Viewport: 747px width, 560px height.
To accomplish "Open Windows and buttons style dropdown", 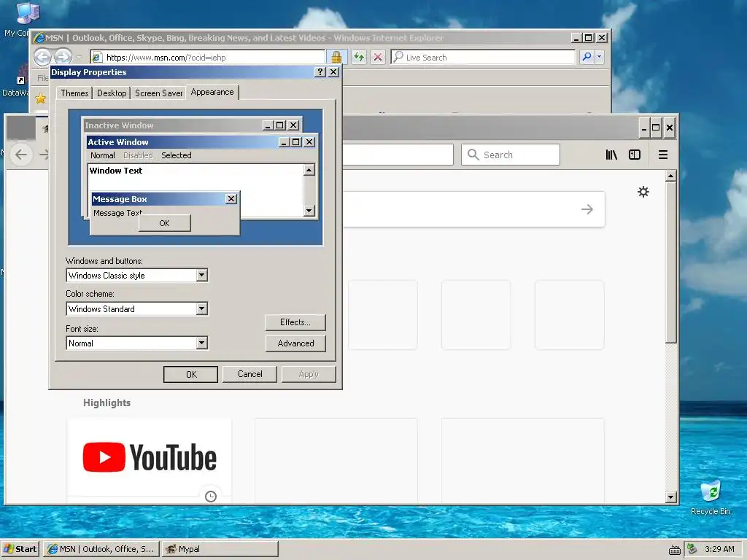I will pos(201,275).
